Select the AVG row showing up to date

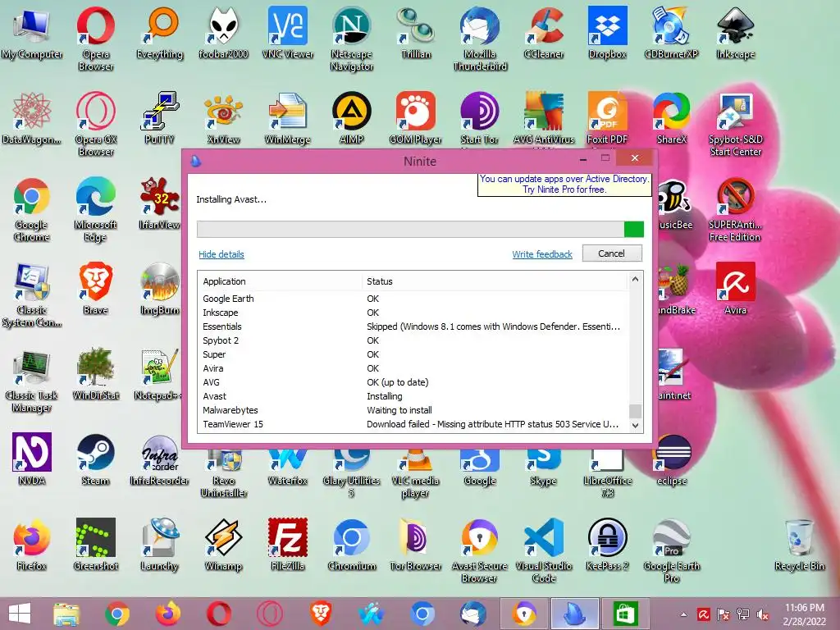pyautogui.click(x=413, y=382)
